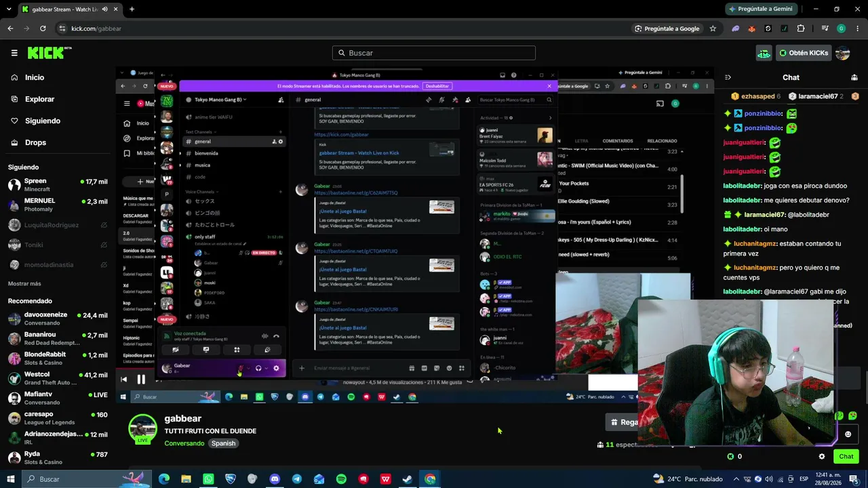Select offline channel Toniki
868x488 pixels.
[58, 245]
